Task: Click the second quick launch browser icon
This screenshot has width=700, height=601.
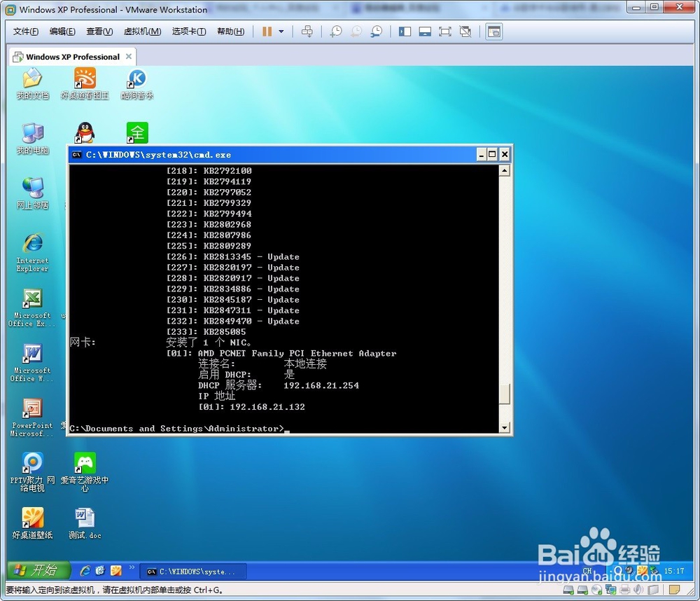Action: 100,571
